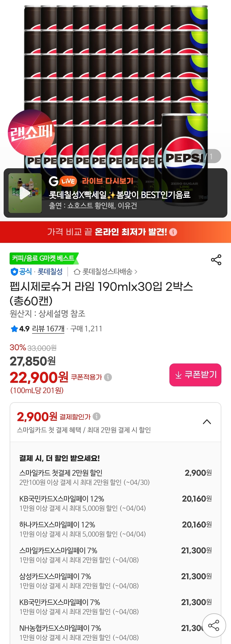This screenshot has width=231, height=644.
Task: Play the live replay video thumbnail
Action: (x=25, y=193)
